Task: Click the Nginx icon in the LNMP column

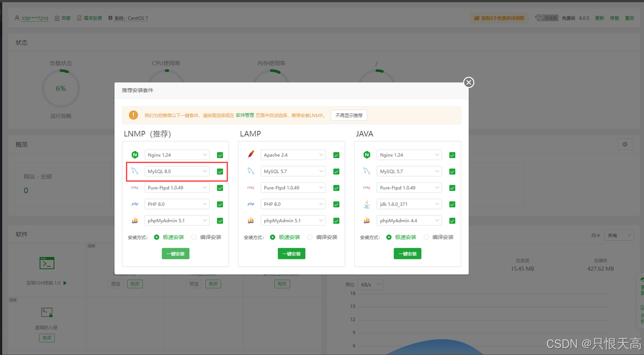Action: (135, 155)
